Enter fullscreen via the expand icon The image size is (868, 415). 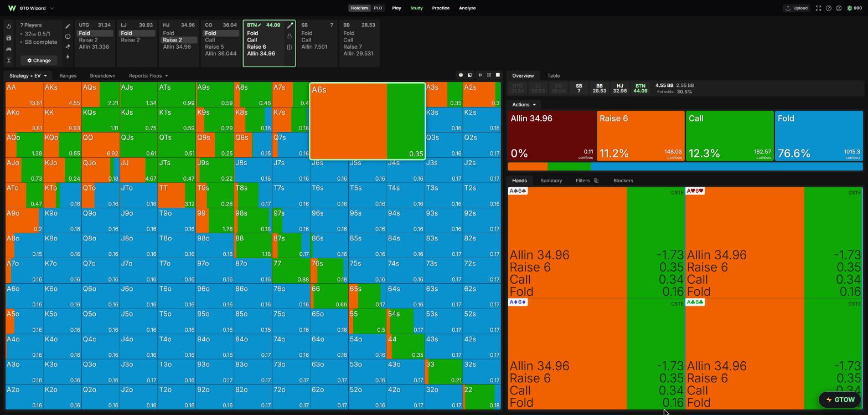pos(818,8)
